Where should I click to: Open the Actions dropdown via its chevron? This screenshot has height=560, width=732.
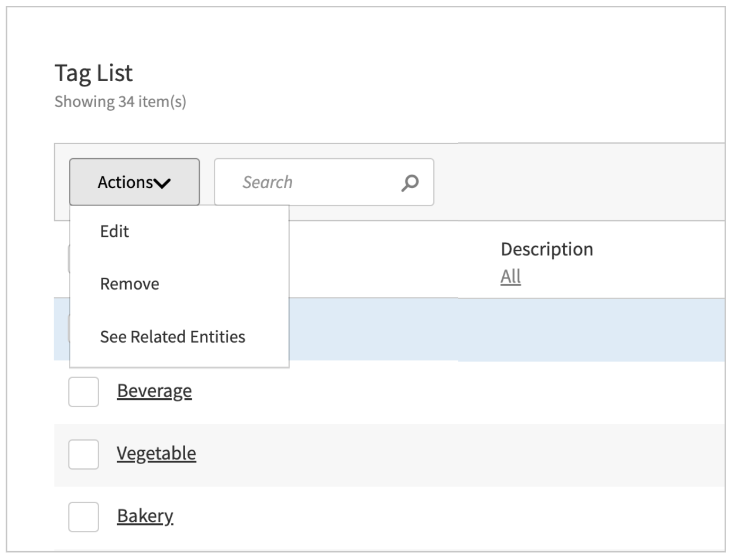click(x=162, y=183)
